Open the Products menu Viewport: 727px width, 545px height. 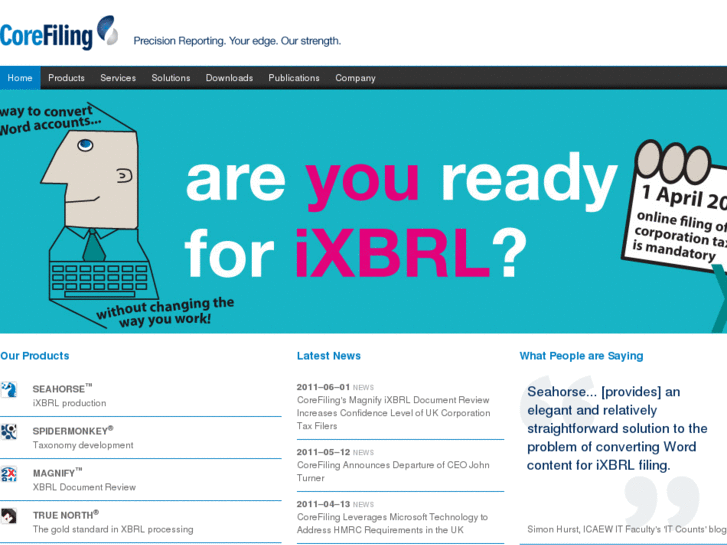click(x=66, y=78)
